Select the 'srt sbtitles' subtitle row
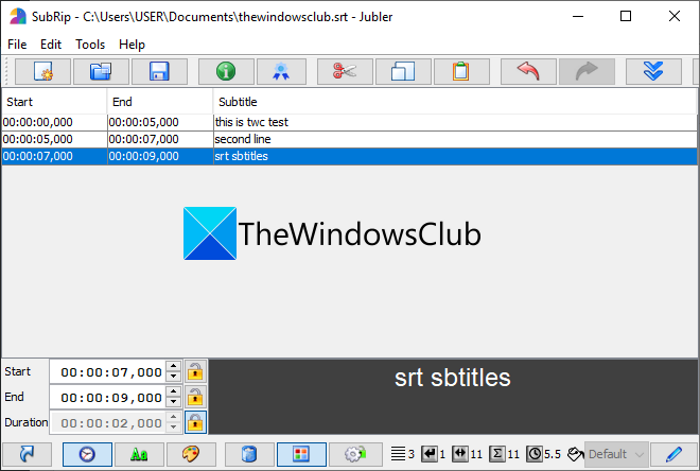700x471 pixels. pos(350,156)
